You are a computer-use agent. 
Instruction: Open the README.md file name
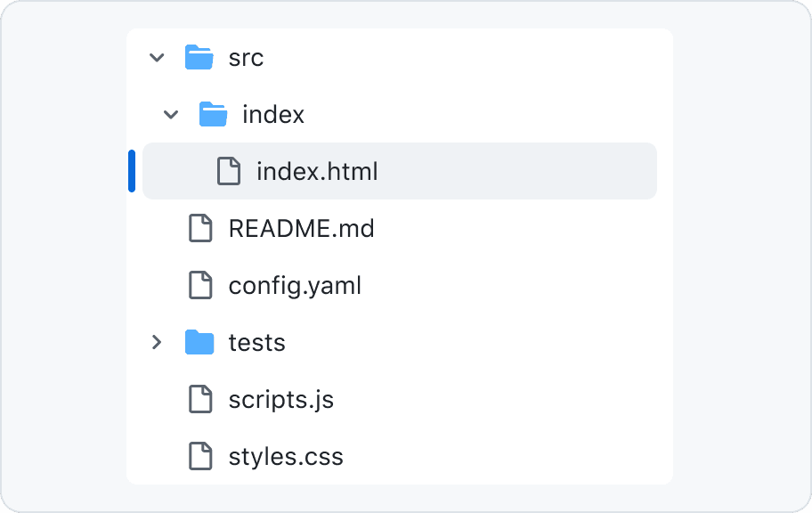click(301, 228)
